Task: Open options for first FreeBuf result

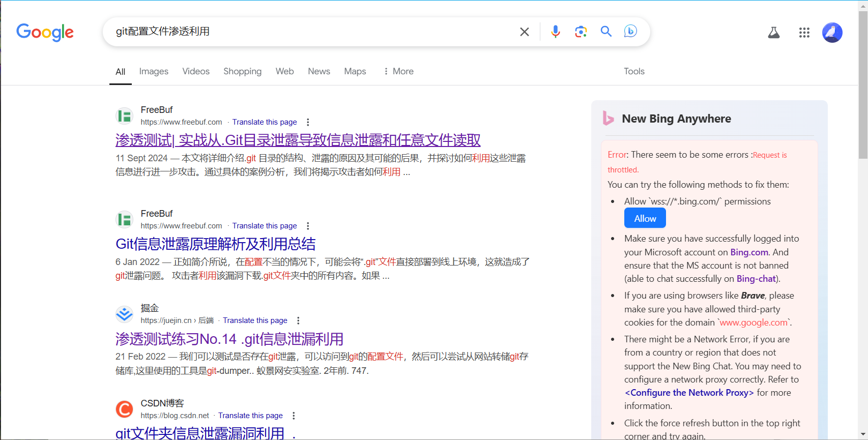Action: pyautogui.click(x=308, y=122)
